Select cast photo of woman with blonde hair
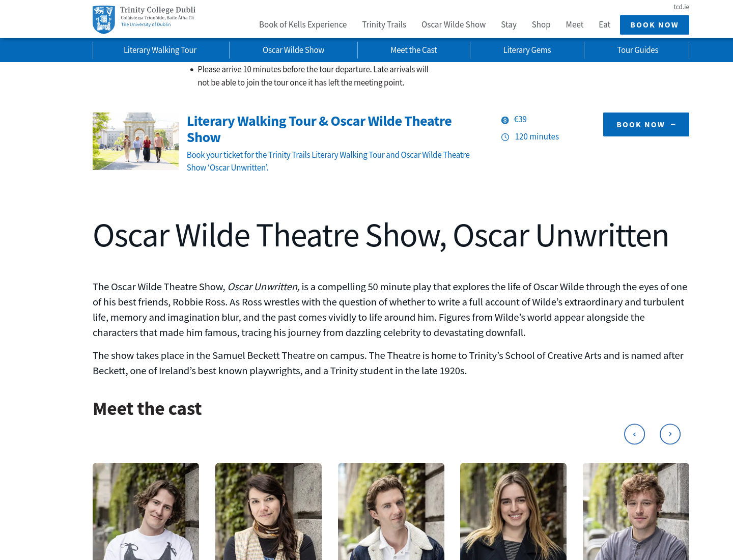Viewport: 733px width, 560px height. tap(513, 511)
